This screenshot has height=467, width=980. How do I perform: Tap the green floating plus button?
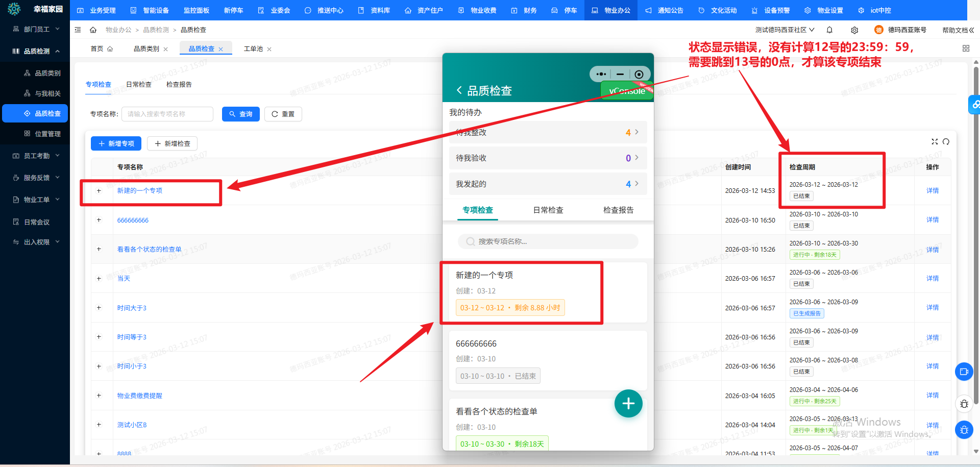pyautogui.click(x=628, y=404)
